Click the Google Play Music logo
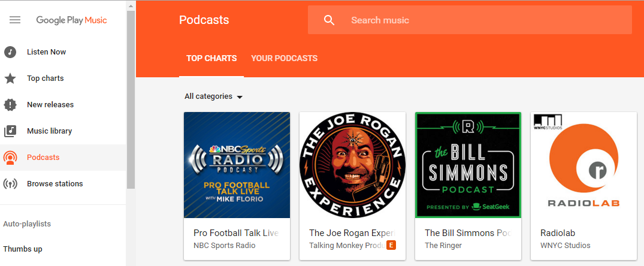Image resolution: width=644 pixels, height=266 pixels. point(71,20)
